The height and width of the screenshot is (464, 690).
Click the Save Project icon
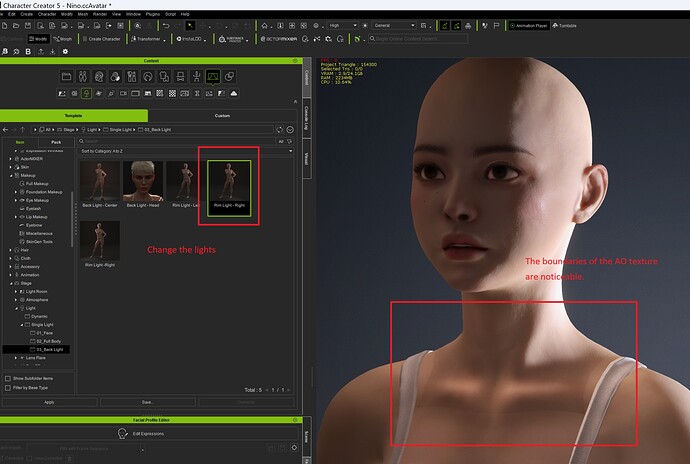[28, 26]
